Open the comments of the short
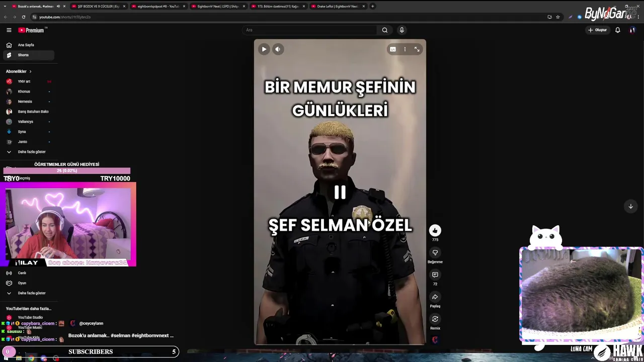Image resolution: width=644 pixels, height=362 pixels. 435,275
